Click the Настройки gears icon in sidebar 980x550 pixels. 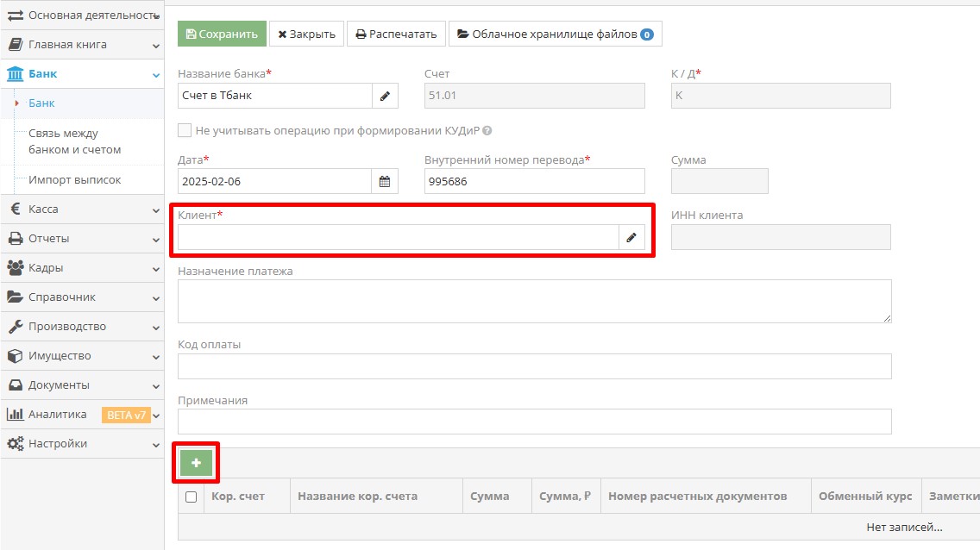coord(15,444)
